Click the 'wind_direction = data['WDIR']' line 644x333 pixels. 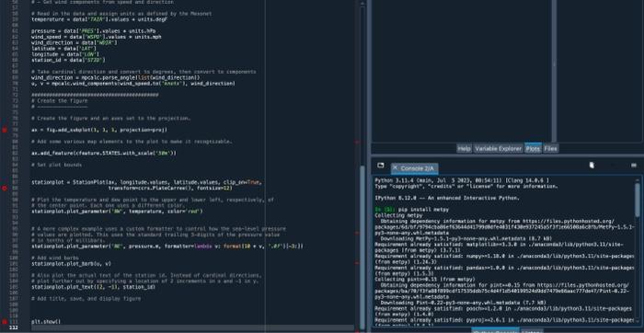coord(75,42)
